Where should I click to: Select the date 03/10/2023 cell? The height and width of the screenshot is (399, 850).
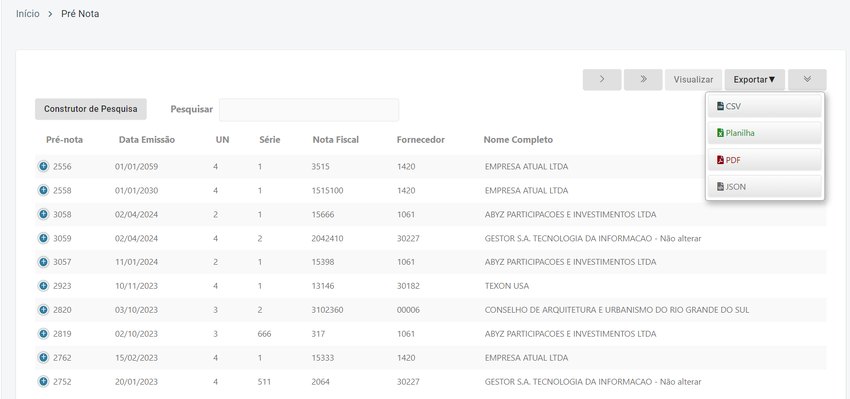tap(137, 310)
